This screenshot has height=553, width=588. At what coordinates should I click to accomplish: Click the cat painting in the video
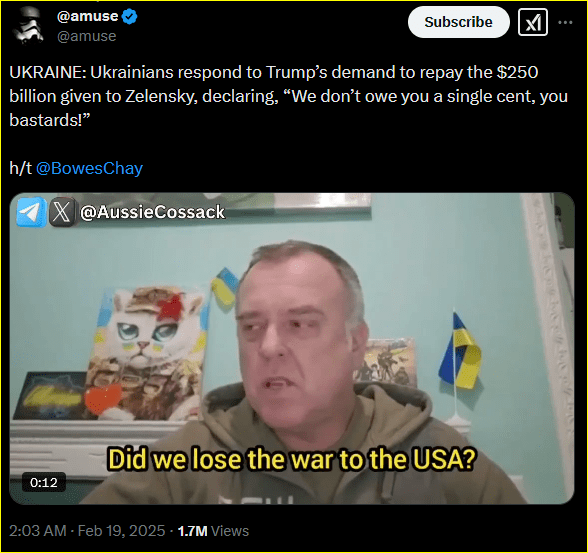coord(146,352)
